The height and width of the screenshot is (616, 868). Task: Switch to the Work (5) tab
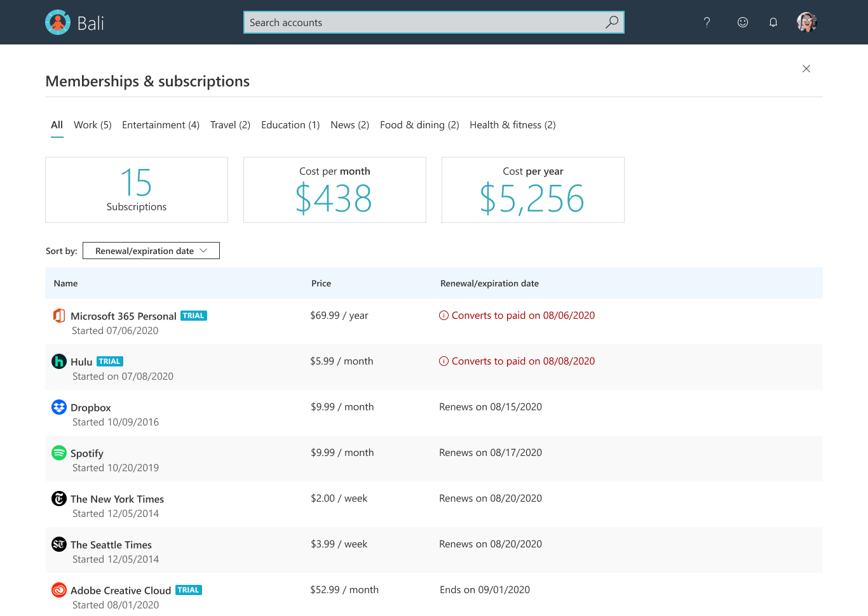[x=93, y=125]
